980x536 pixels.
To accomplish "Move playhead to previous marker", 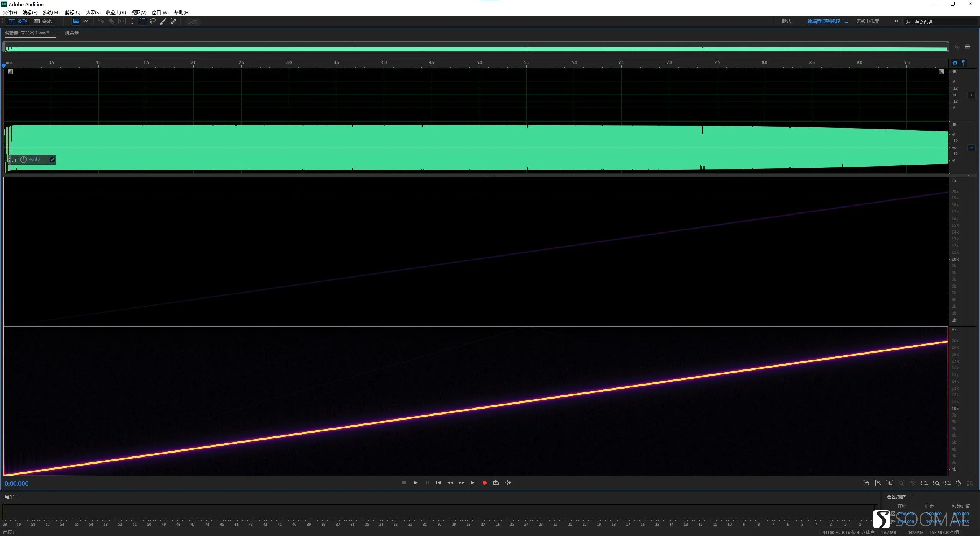I will [438, 483].
